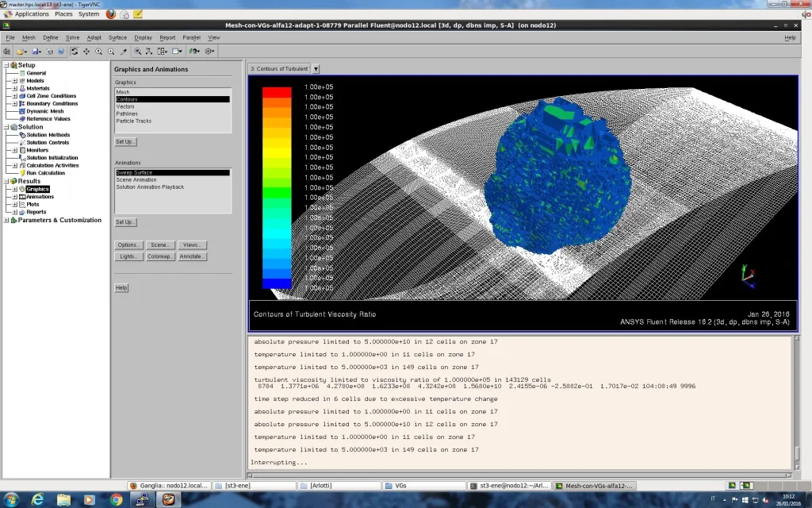This screenshot has height=508, width=812.
Task: Click the open case folder icon
Action: 19,51
